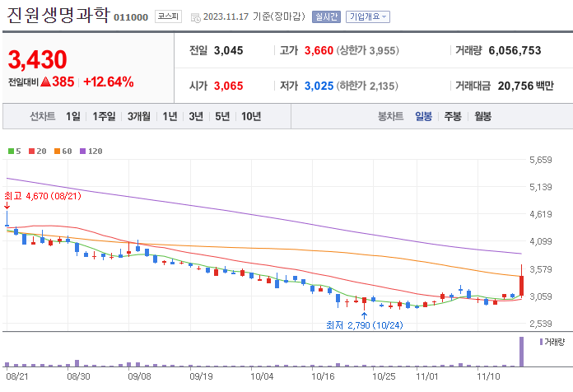Click the current price 3,430
The height and width of the screenshot is (392, 573).
click(x=38, y=59)
